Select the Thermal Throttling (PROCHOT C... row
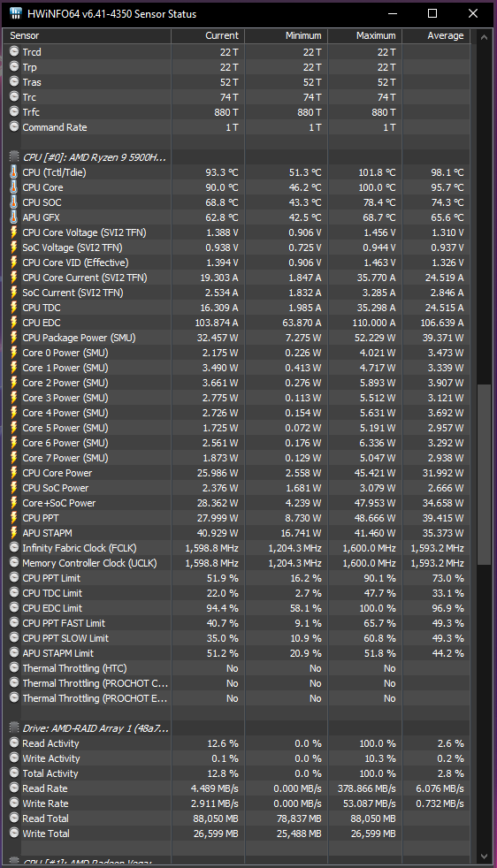This screenshot has width=497, height=868. (x=237, y=683)
